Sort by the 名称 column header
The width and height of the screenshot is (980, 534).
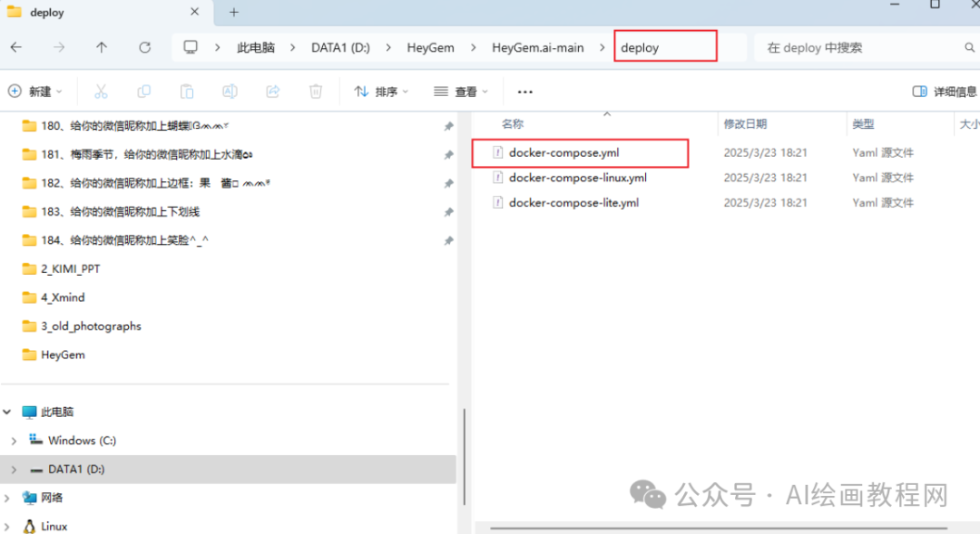pyautogui.click(x=513, y=123)
